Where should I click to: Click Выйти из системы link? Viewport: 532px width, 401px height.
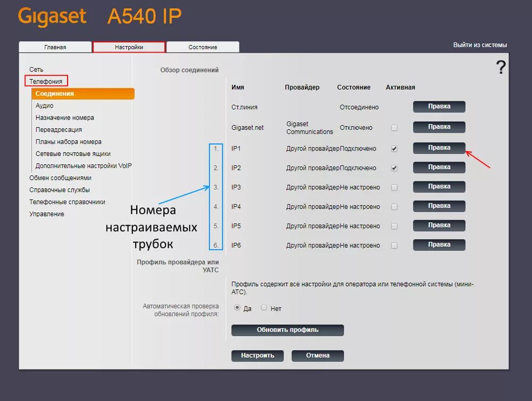tap(480, 45)
